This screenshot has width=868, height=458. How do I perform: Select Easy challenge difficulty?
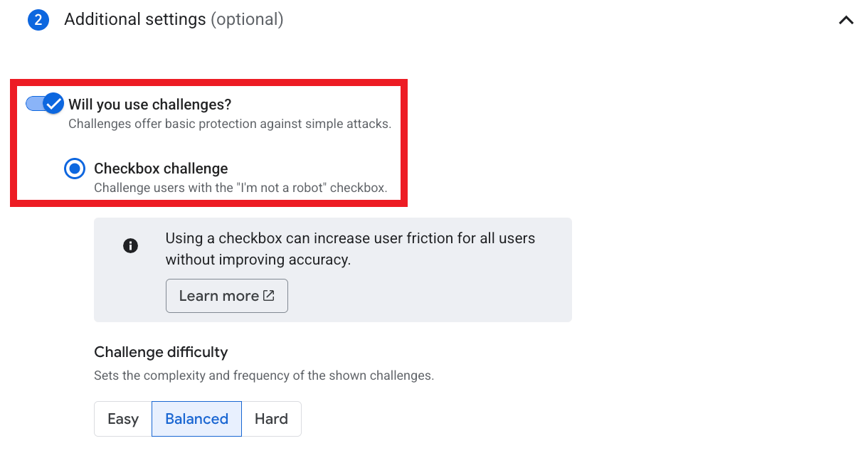(x=122, y=419)
